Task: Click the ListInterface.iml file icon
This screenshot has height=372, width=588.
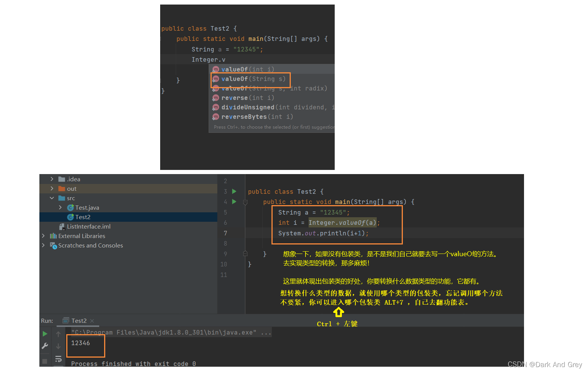Action: pyautogui.click(x=62, y=226)
